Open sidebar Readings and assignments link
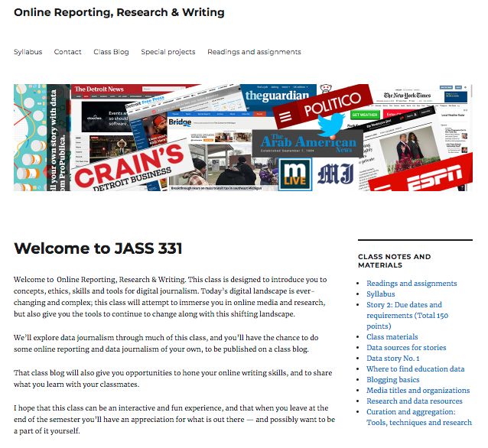The height and width of the screenshot is (448, 488). point(412,284)
